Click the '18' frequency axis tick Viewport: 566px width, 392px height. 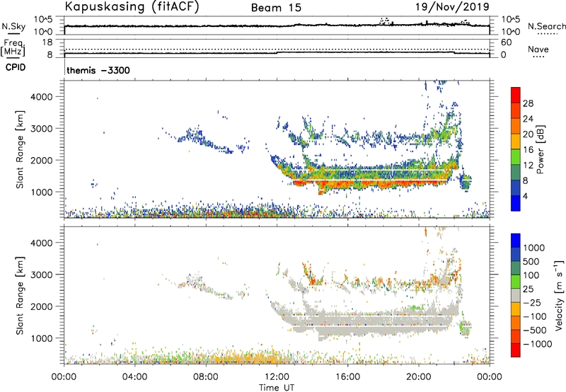47,42
